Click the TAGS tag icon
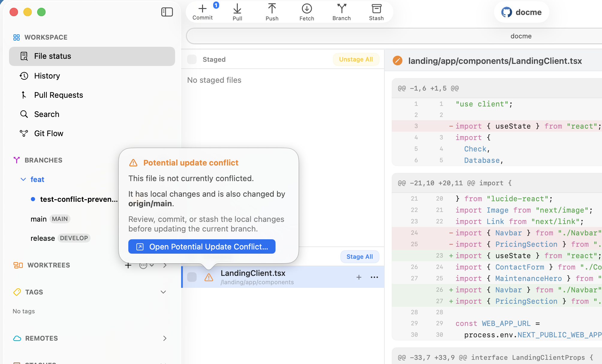 point(17,292)
